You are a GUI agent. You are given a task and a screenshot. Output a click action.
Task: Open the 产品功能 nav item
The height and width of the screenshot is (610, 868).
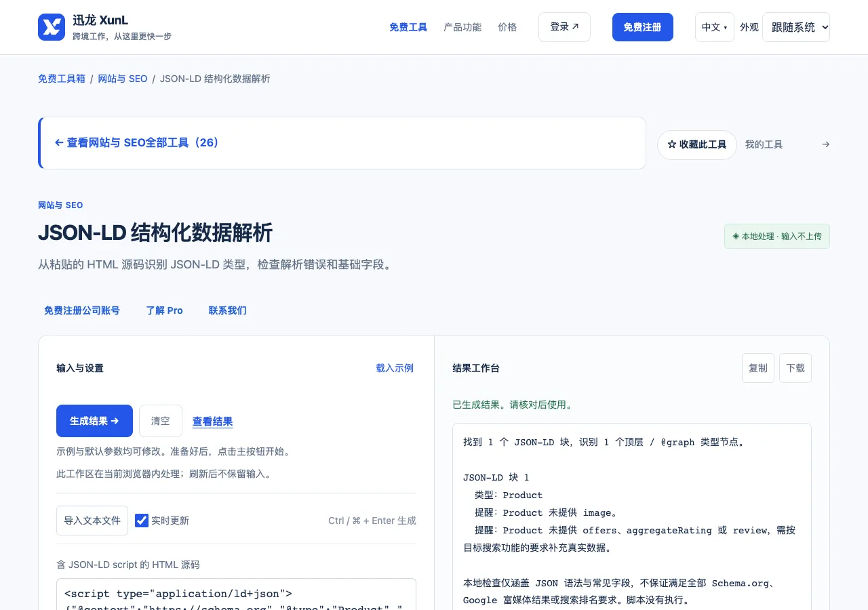tap(462, 27)
